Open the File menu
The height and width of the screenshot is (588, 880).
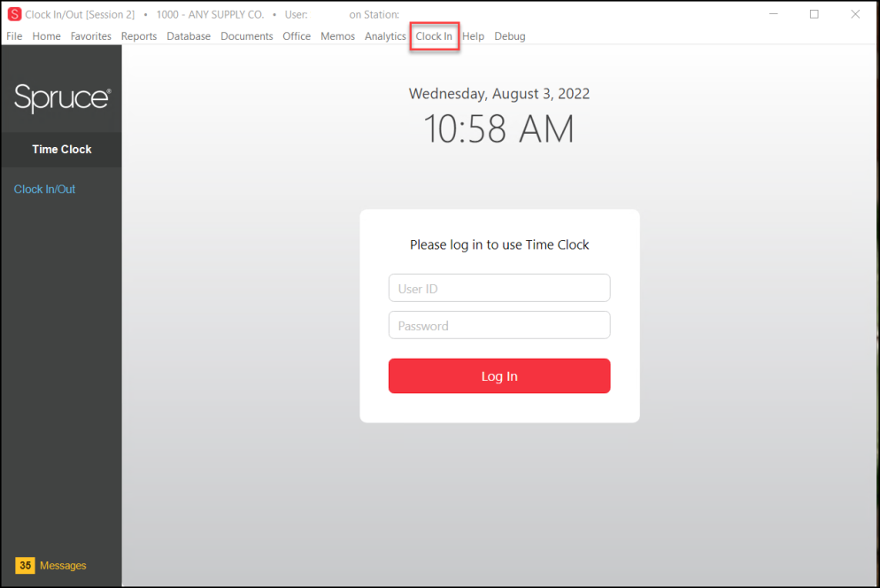pyautogui.click(x=14, y=36)
